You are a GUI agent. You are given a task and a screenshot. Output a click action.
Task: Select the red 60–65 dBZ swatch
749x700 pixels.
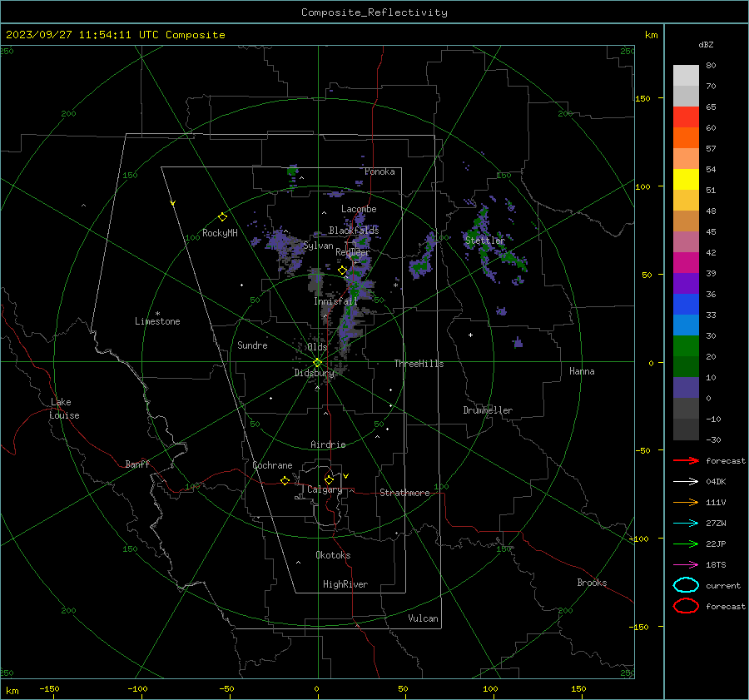pyautogui.click(x=686, y=117)
